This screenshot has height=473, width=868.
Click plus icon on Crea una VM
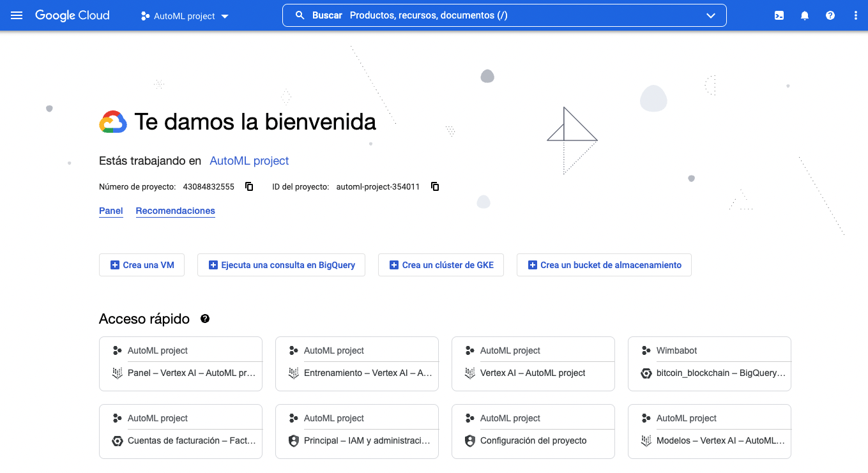tap(115, 265)
